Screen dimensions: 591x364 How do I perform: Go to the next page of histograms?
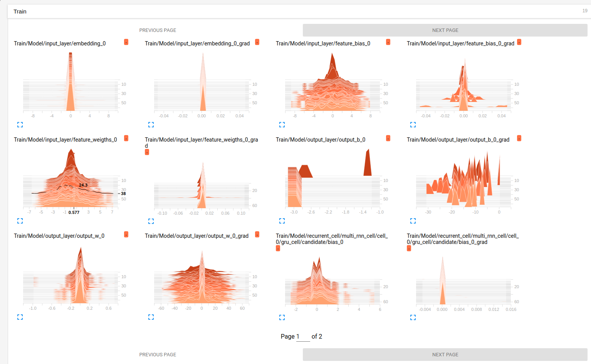(x=445, y=30)
